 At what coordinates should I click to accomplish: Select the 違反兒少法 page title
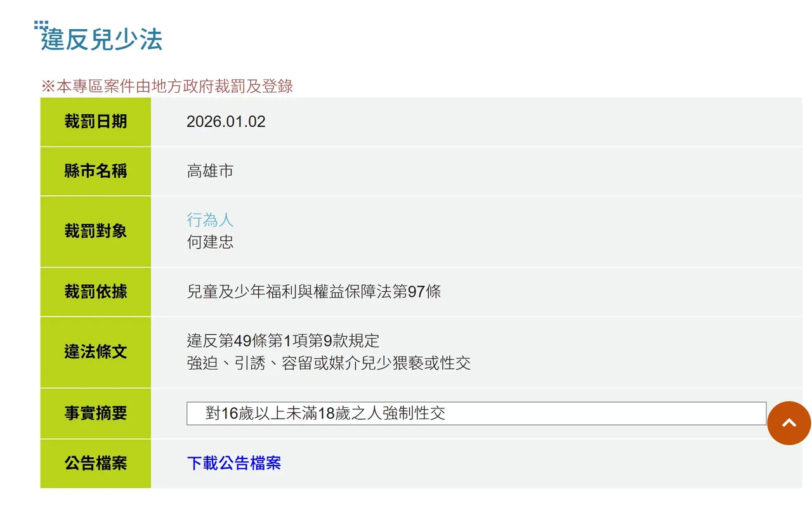click(x=101, y=39)
